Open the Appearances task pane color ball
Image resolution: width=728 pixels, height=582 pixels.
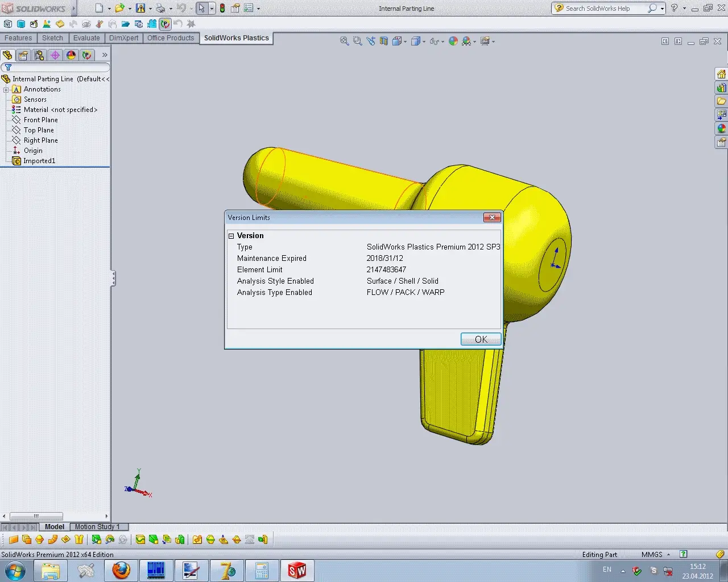(721, 129)
